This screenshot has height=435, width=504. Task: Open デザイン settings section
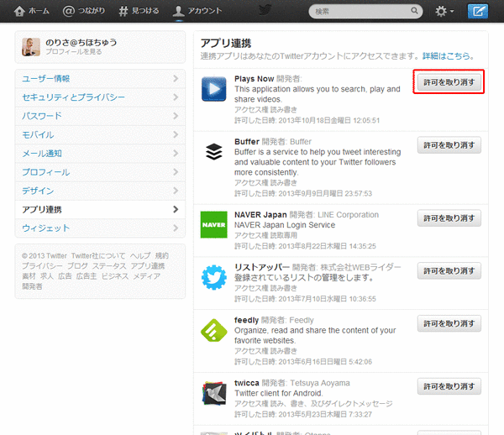[x=100, y=191]
